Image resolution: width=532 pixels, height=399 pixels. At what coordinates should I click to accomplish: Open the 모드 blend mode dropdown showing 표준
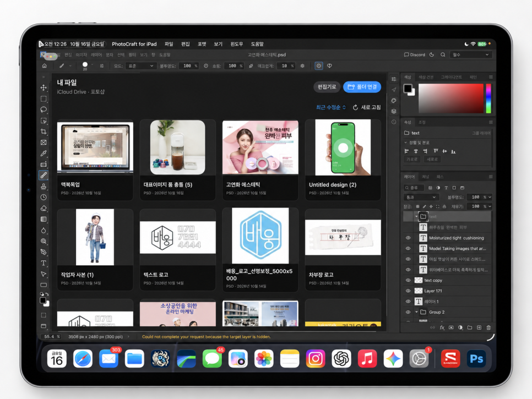[140, 65]
